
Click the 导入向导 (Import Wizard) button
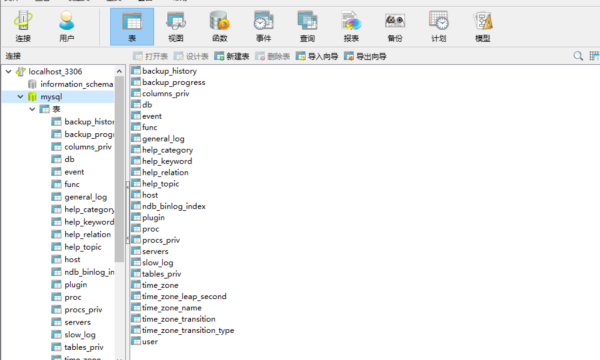(317, 57)
